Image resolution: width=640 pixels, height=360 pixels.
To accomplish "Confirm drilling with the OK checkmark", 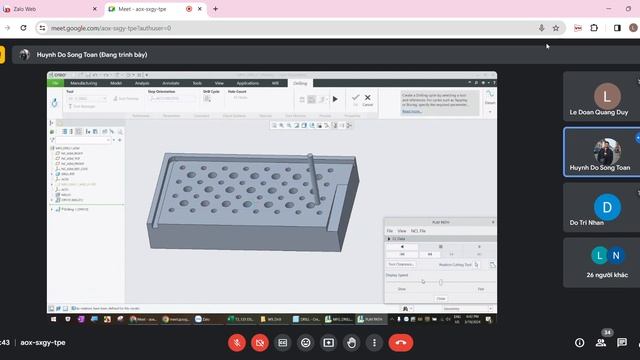I will [x=356, y=99].
